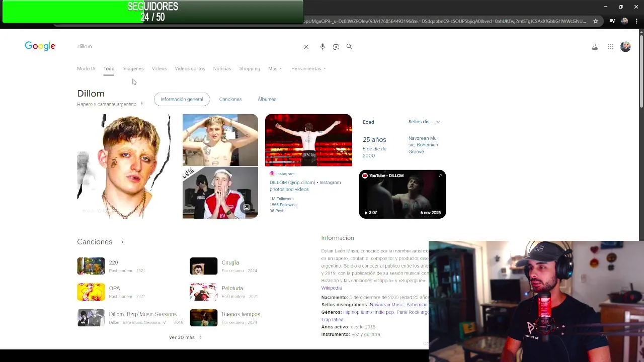Screen dimensions: 644x362
Task: Click image icon on the red jacket photo
Action: (247, 207)
